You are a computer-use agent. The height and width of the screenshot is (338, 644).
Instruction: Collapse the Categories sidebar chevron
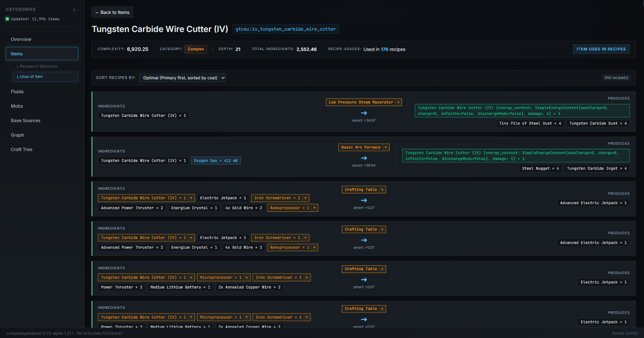74,9
